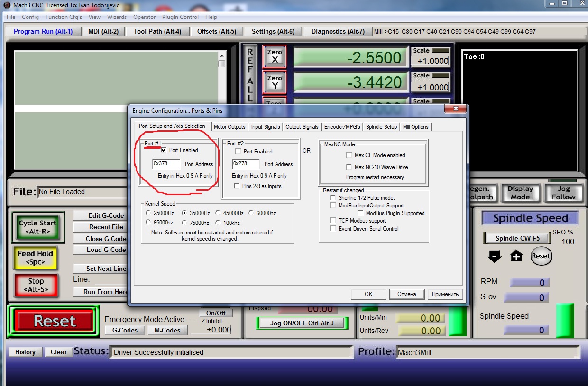Click the large red Reset button

[55, 322]
